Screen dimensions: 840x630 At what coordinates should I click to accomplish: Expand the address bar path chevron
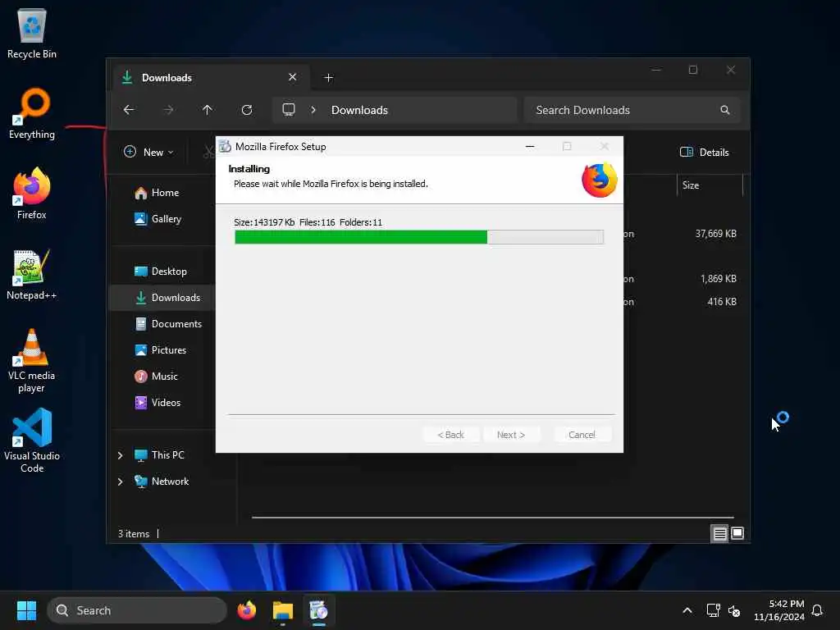point(313,110)
